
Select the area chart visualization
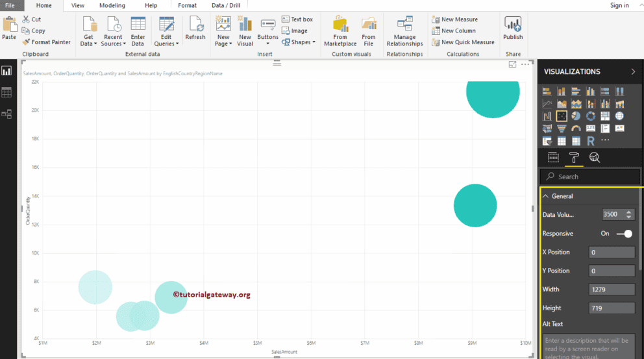pyautogui.click(x=562, y=104)
